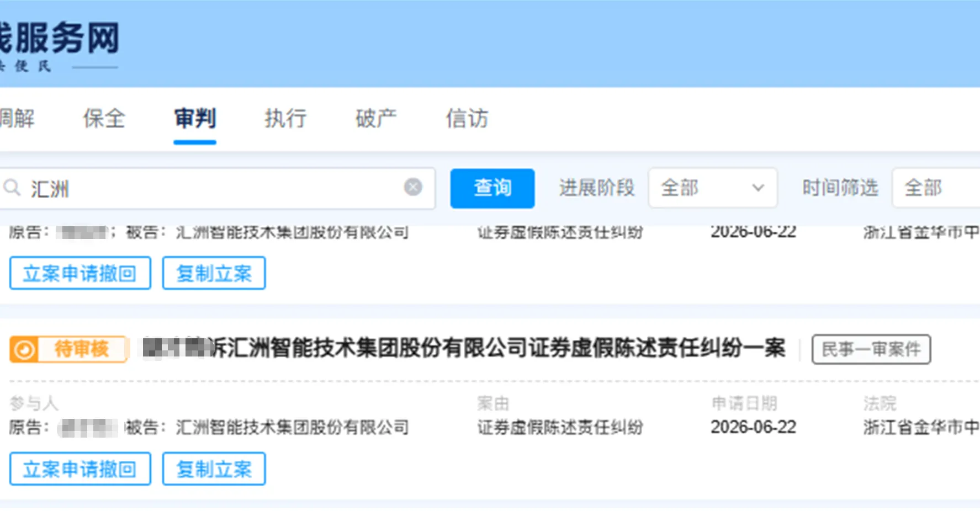This screenshot has height=511, width=980.
Task: Click the 被告 汇洲智能技术集团股份有限公司 text in the 待审核 case
Action: [267, 427]
